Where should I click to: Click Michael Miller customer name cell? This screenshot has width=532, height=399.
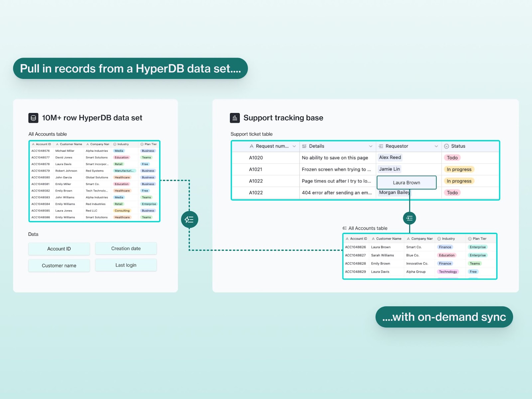click(65, 151)
